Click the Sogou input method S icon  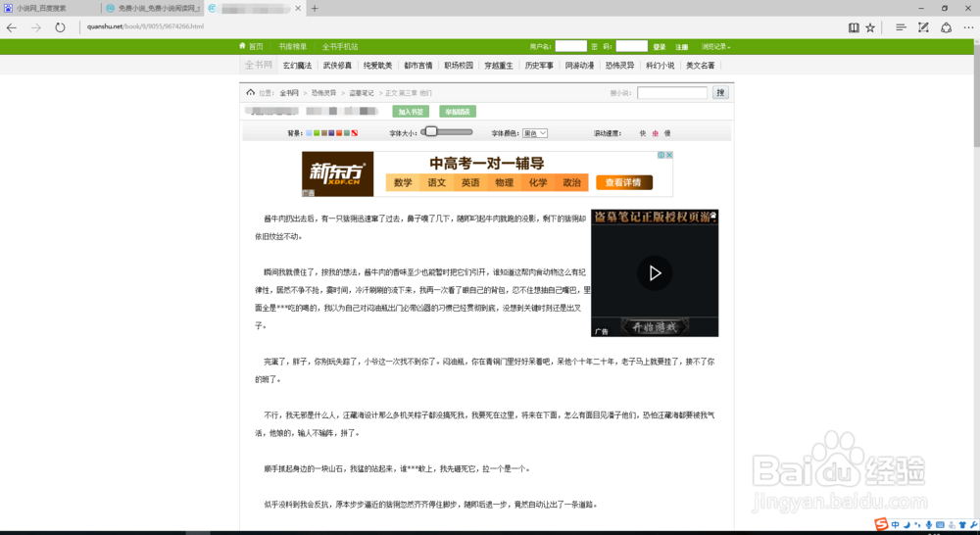pyautogui.click(x=881, y=524)
